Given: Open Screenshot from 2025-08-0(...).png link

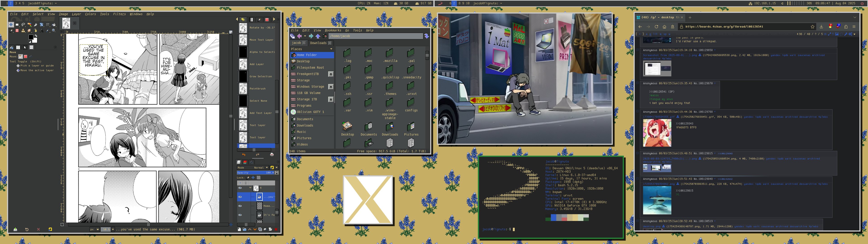Looking at the screenshot, I should (x=670, y=55).
